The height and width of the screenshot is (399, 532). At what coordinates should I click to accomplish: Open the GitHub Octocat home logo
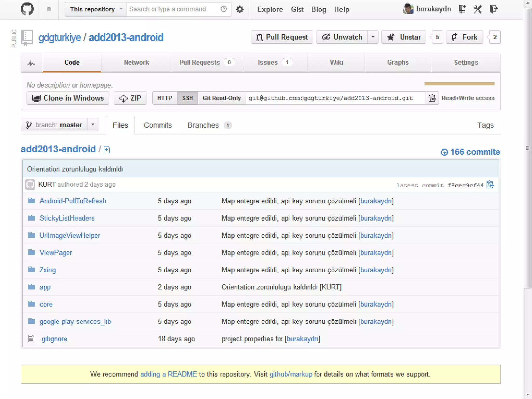[27, 9]
